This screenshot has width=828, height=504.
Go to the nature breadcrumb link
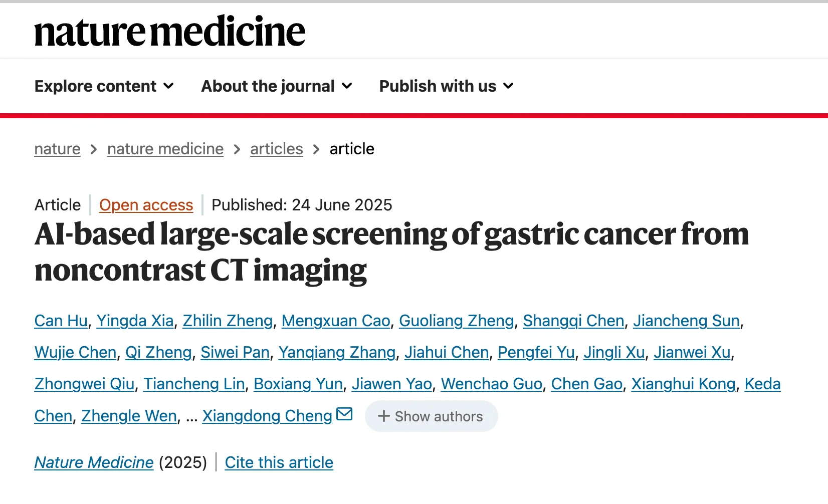click(58, 149)
